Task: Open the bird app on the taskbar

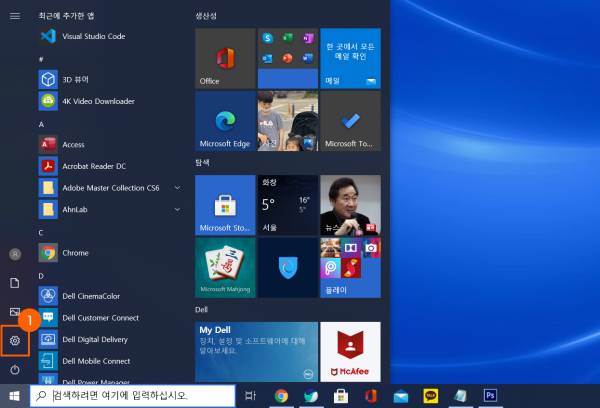Action: [x=311, y=396]
